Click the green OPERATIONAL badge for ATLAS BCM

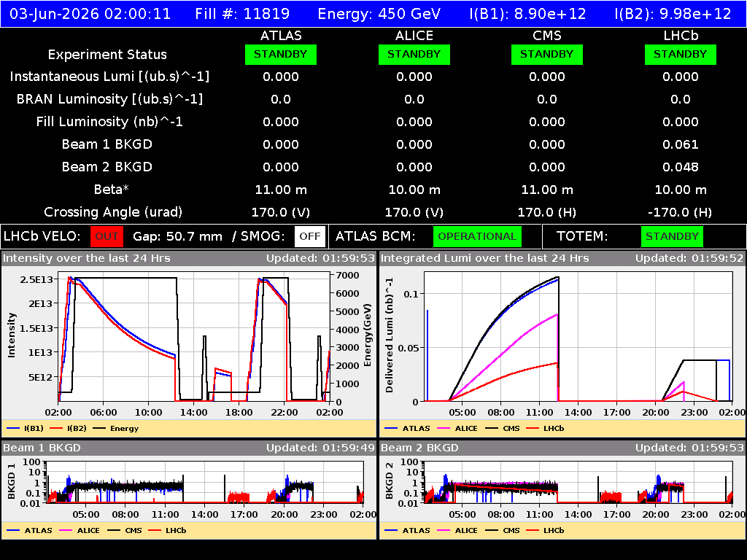(477, 237)
